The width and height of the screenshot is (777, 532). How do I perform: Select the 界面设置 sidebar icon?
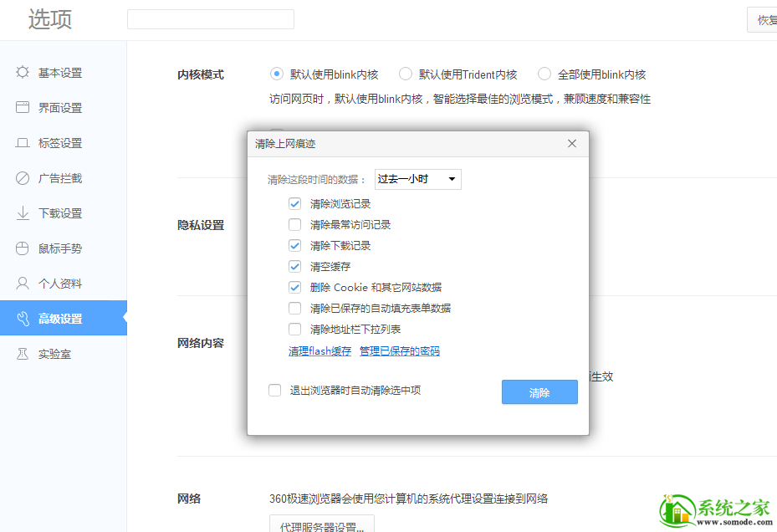pyautogui.click(x=23, y=107)
